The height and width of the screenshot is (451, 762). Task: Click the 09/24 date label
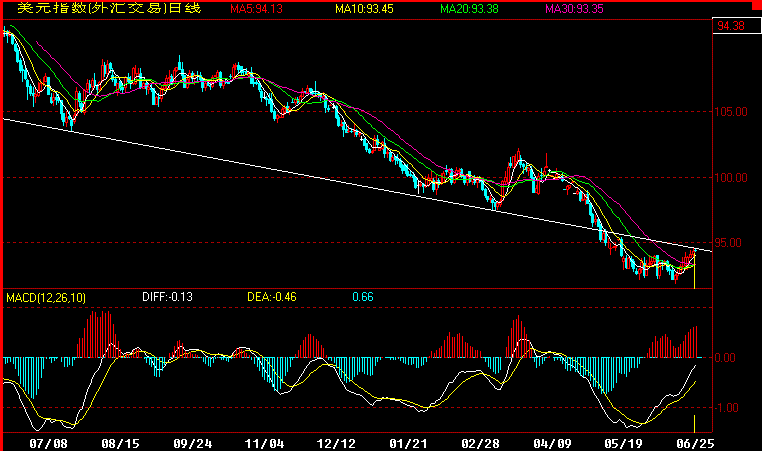[x=192, y=444]
